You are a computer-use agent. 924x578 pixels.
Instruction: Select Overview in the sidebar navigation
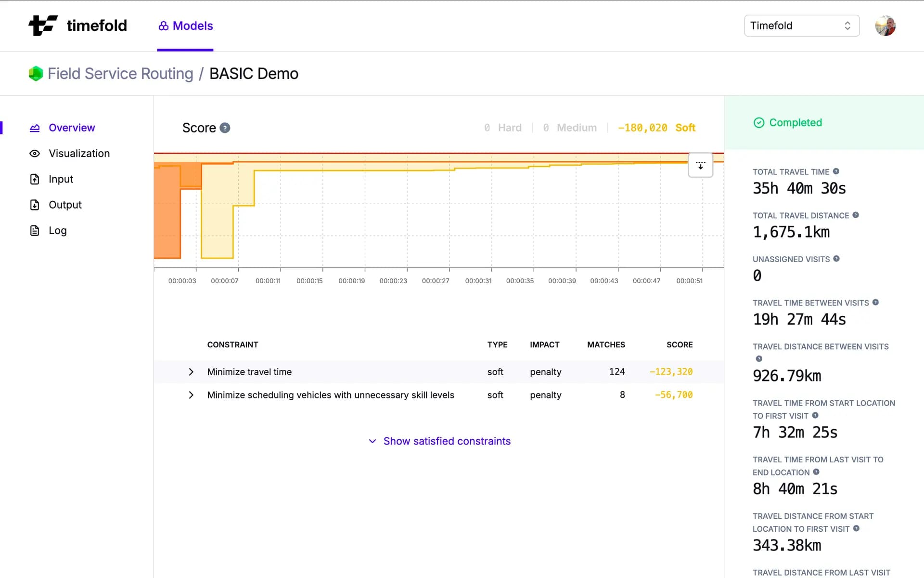tap(71, 128)
